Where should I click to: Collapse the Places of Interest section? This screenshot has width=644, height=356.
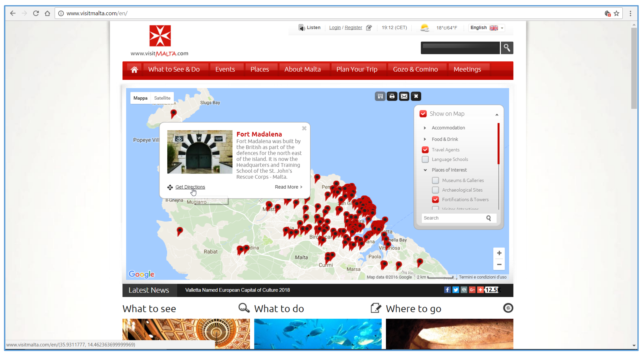point(425,170)
